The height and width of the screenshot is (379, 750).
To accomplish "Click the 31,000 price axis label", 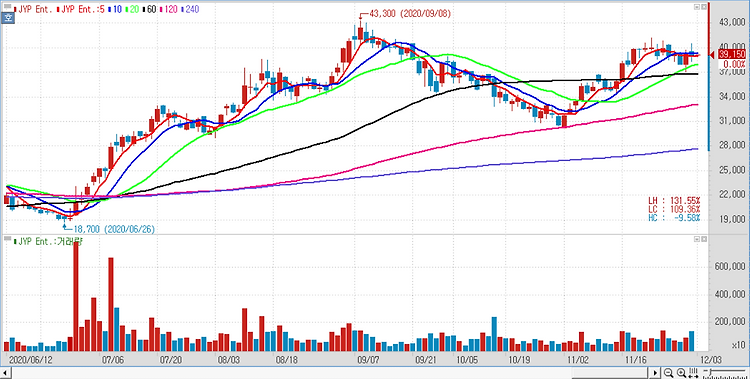I will pos(732,122).
